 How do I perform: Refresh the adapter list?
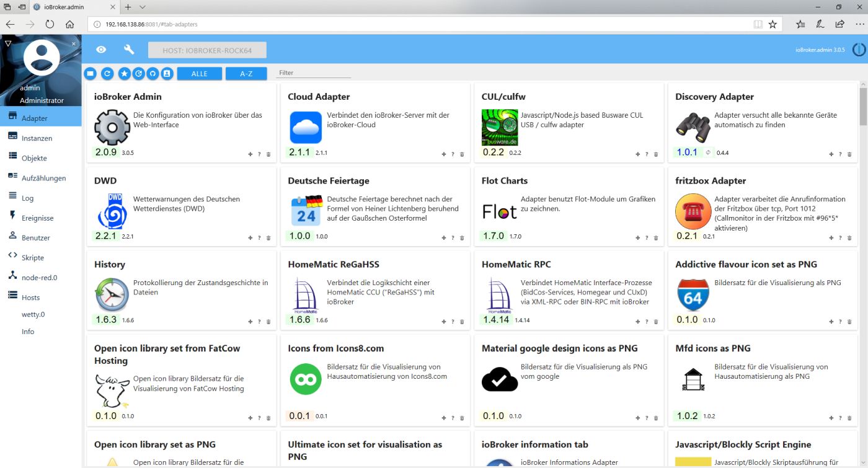[107, 73]
